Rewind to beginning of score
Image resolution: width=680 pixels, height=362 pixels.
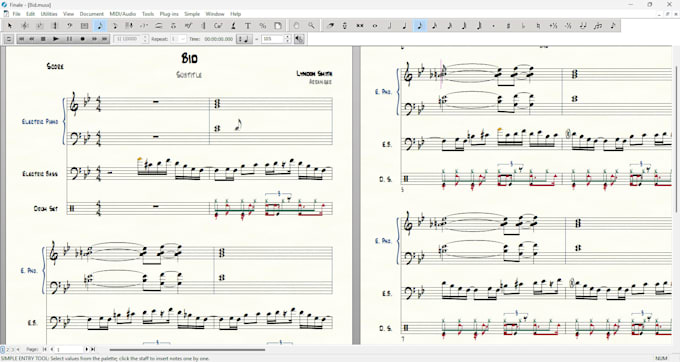coord(21,39)
